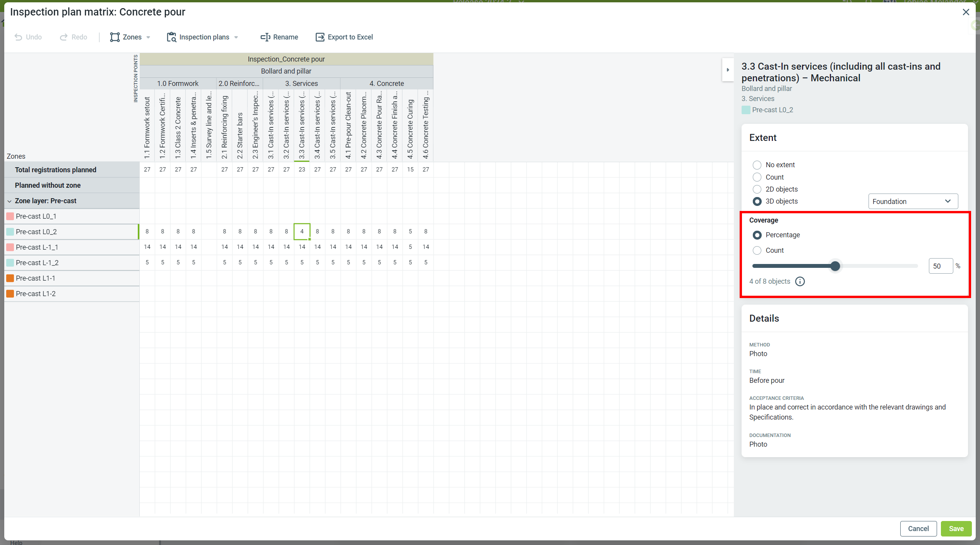Open the Foundation dropdown
The height and width of the screenshot is (545, 980).
913,201
